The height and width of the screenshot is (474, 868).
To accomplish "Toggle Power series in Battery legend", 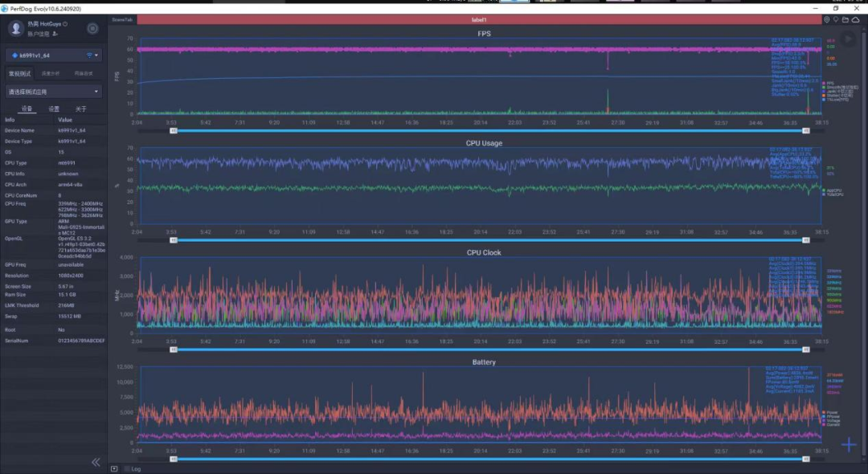I will click(x=831, y=412).
